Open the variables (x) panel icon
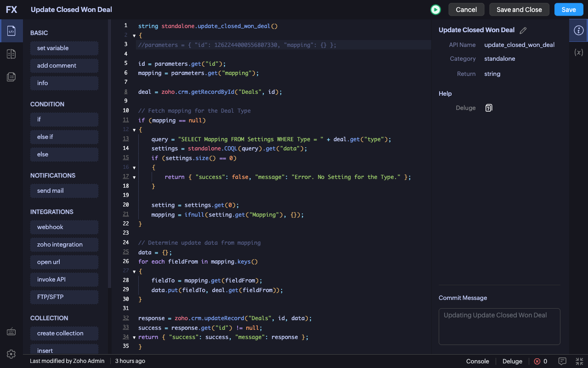The width and height of the screenshot is (588, 368). pyautogui.click(x=579, y=52)
